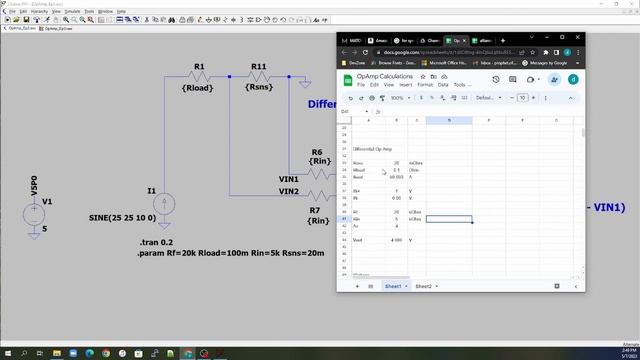Click the LTspice zoom-to-fit magnifier icon
The image size is (640, 360).
91,20
